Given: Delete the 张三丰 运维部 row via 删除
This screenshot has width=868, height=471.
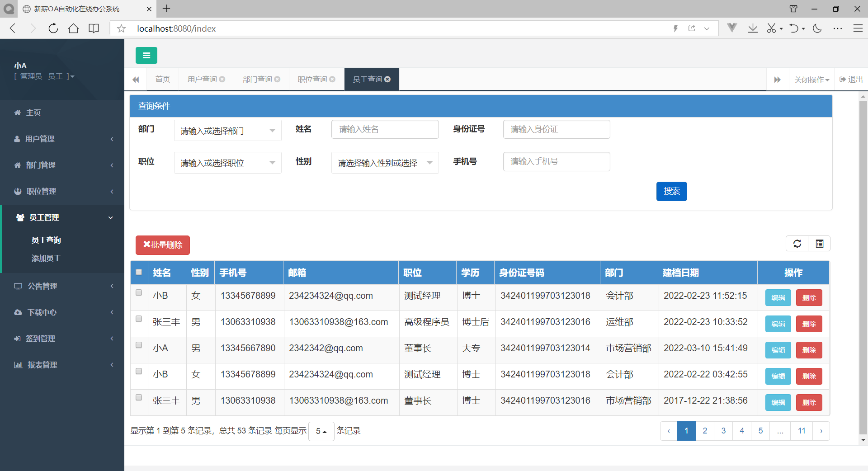Looking at the screenshot, I should [x=809, y=324].
